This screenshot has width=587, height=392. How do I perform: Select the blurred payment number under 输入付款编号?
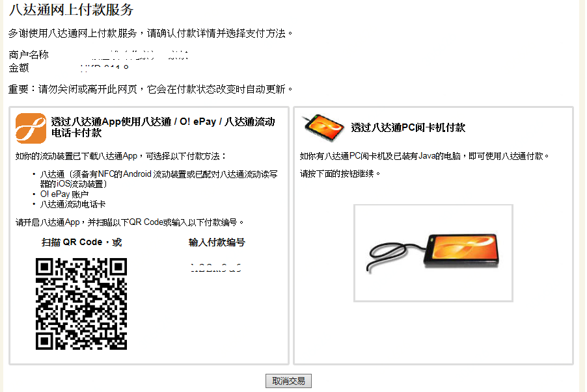tap(216, 267)
